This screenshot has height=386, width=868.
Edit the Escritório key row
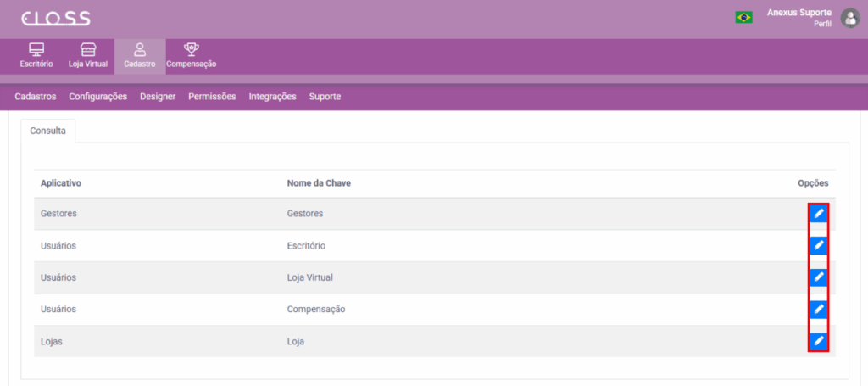818,246
